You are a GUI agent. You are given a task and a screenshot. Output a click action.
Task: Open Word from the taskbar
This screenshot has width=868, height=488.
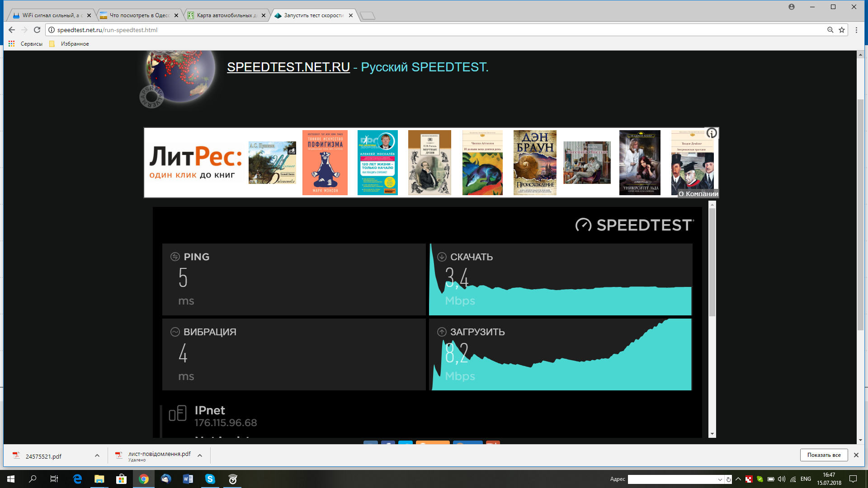188,479
